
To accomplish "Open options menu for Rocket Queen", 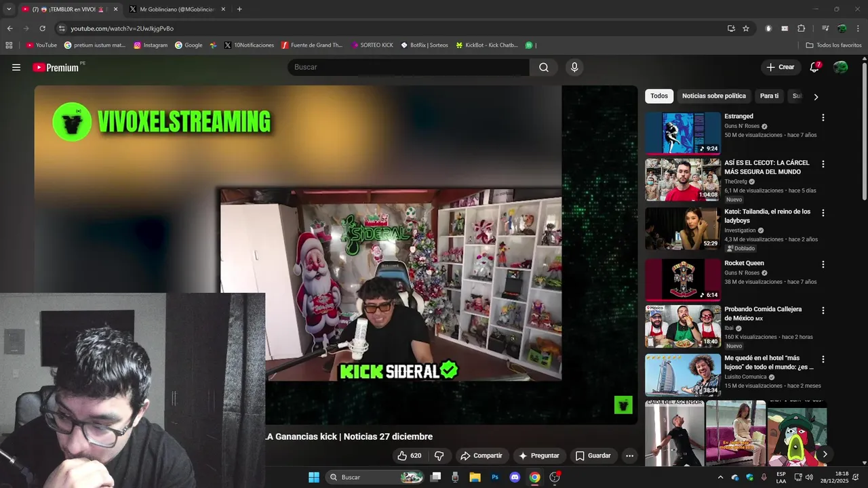I will point(823,264).
